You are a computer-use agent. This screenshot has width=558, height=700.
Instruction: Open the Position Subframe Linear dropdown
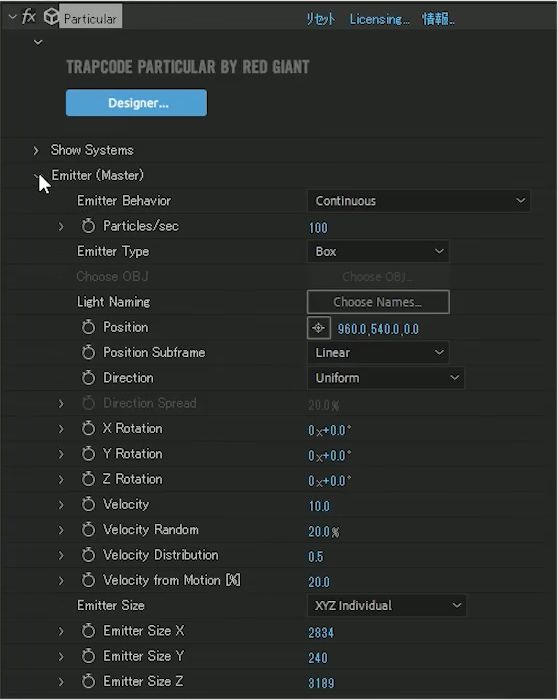click(378, 353)
